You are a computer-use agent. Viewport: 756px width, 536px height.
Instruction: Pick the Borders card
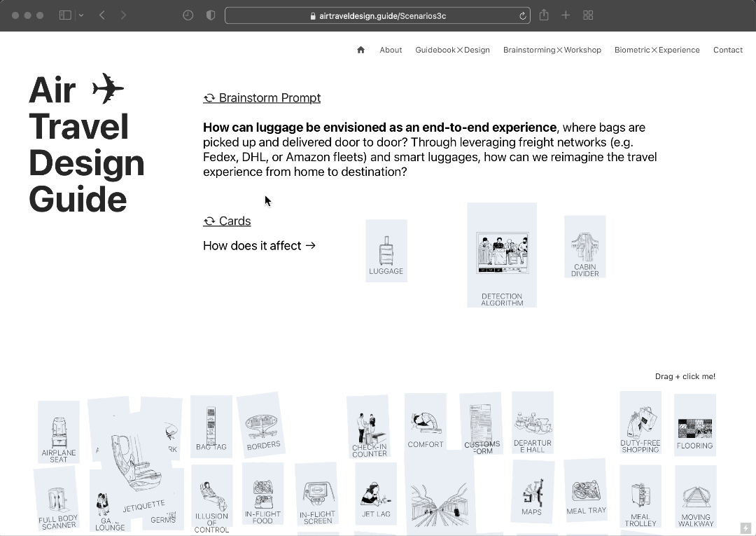[261, 425]
